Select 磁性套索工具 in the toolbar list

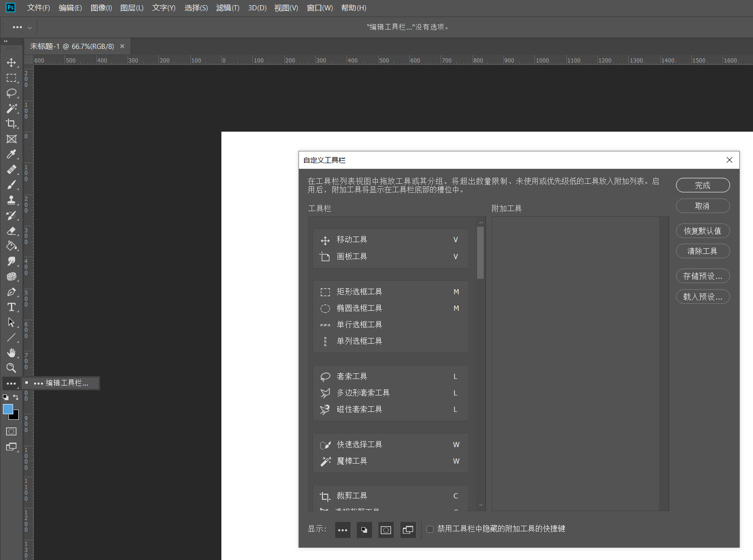point(359,410)
